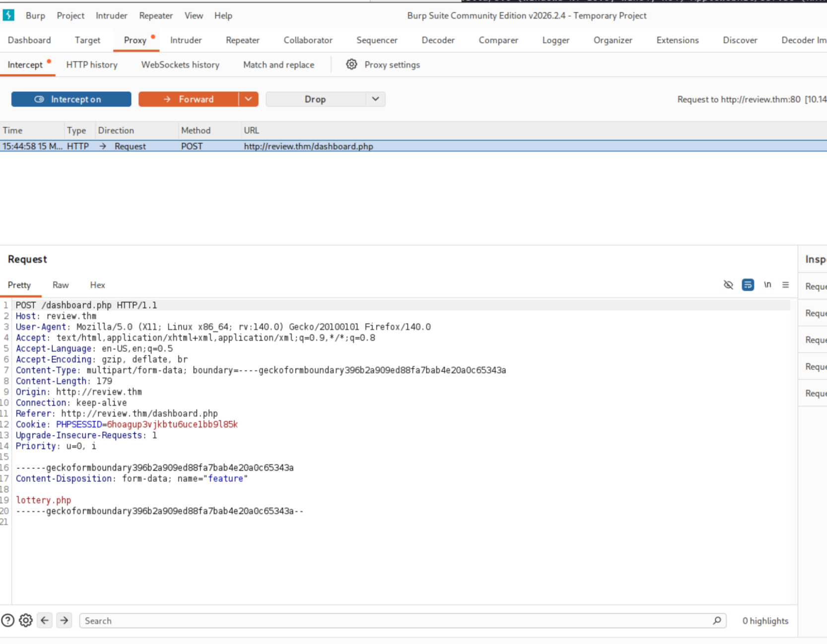Click the Burp Suite logo icon
Screen dimensions: 827x644
click(x=8, y=15)
